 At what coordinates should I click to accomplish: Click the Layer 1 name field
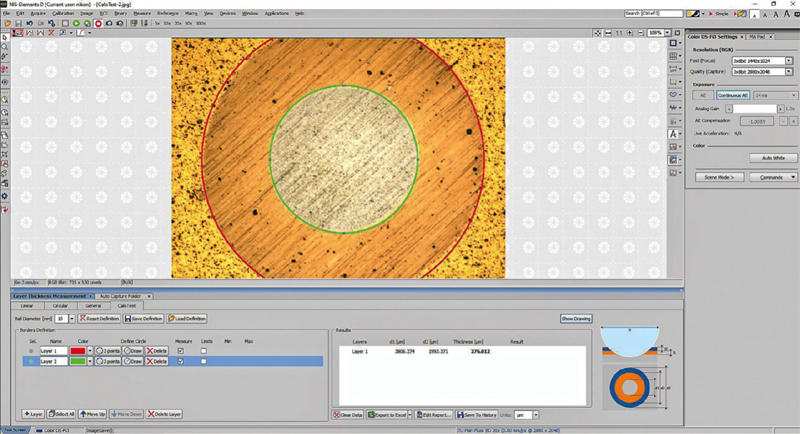coord(54,351)
